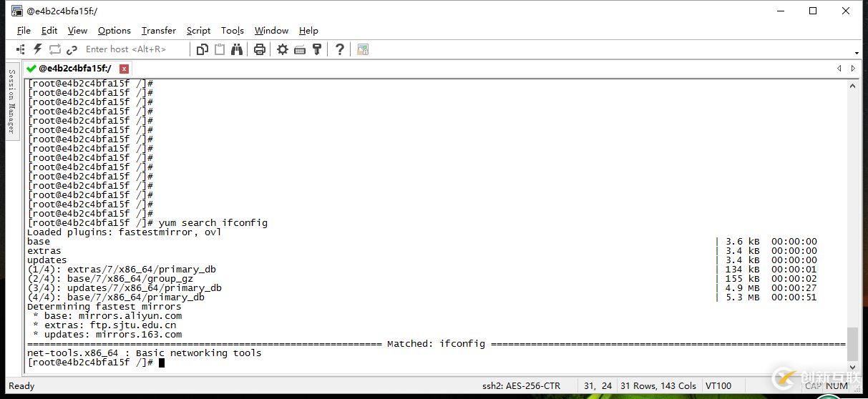Click the 'Matched: ifconfig' separator text
Image resolution: width=868 pixels, height=399 pixels.
[436, 344]
